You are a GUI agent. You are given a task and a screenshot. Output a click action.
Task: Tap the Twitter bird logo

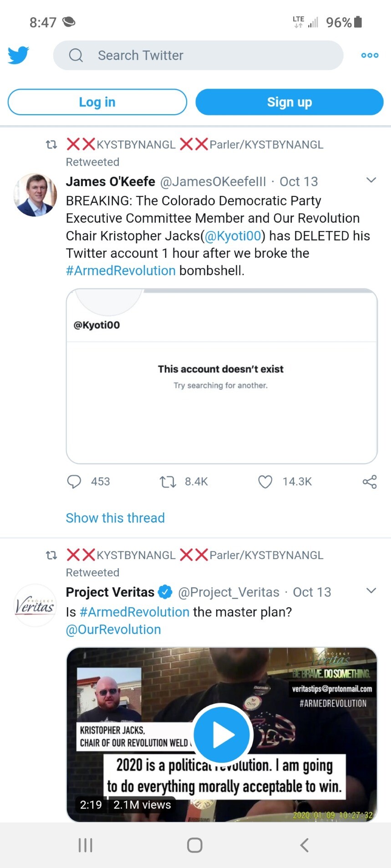coord(18,55)
